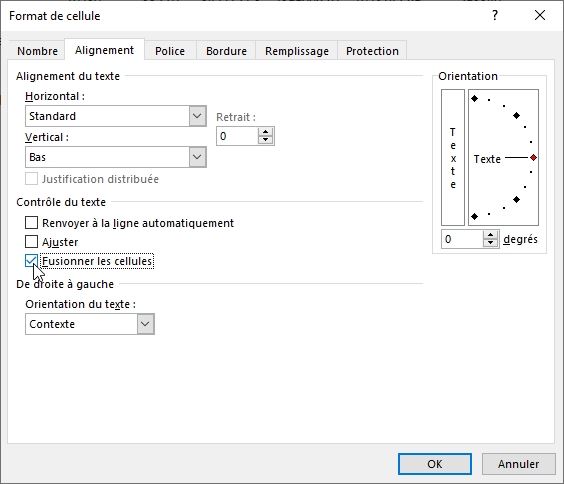
Task: Toggle the Justification distribuée checkbox
Action: pos(31,179)
